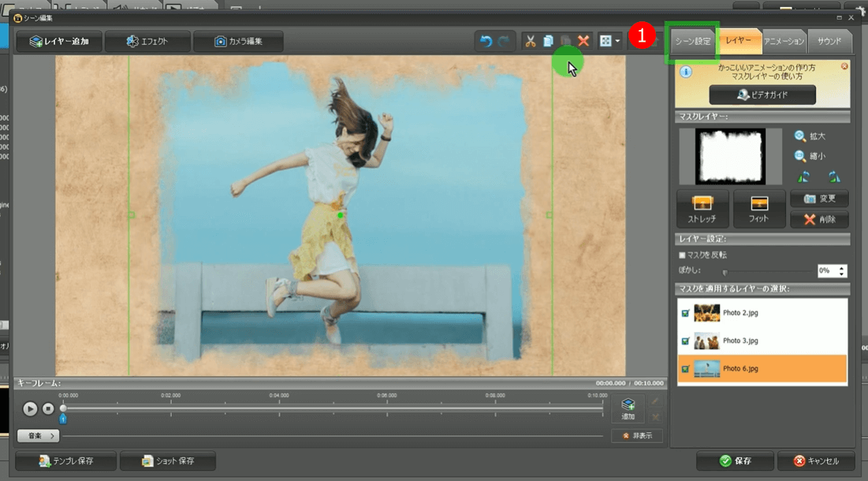Play the scene preview

[30, 408]
